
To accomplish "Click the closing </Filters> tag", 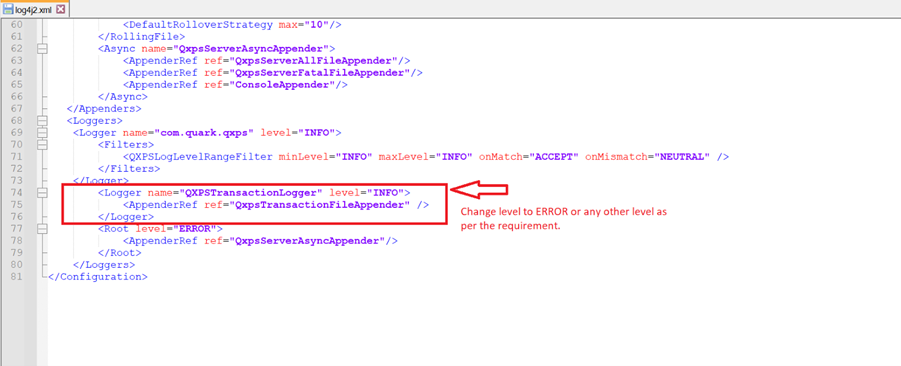I will pos(129,169).
